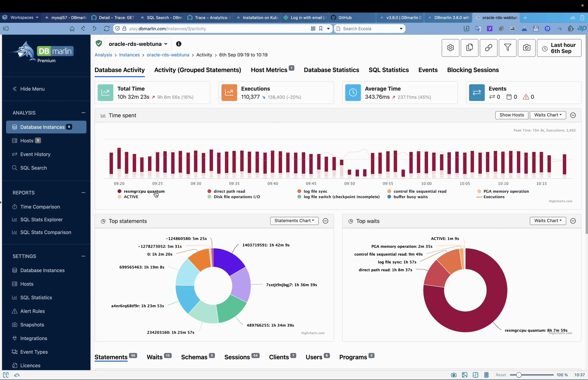Follow the Instances breadcrumb link
588x380 pixels.
coord(129,55)
